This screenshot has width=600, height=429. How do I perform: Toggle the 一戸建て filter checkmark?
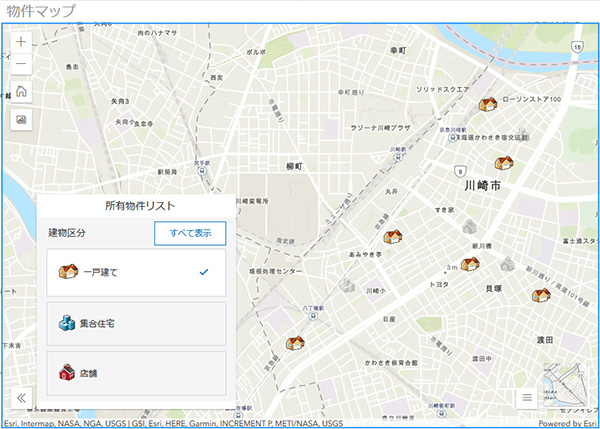point(204,272)
